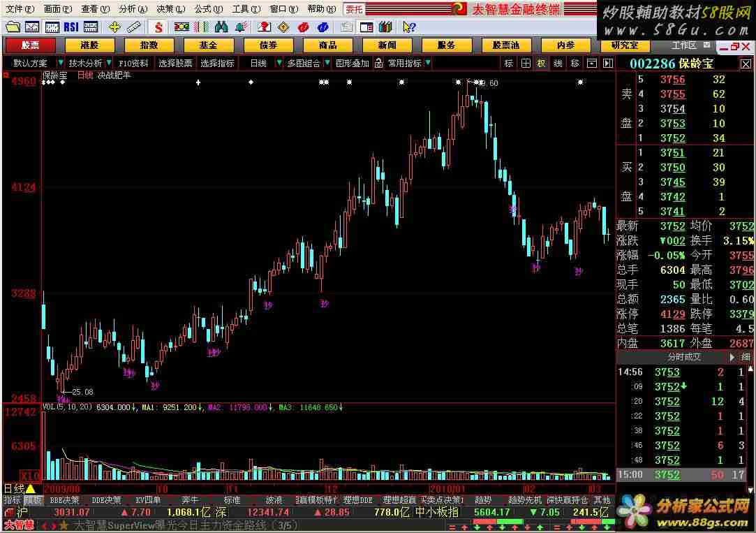756x533 pixels.
Task: Select the 波浪 indicator tab
Action: point(274,500)
